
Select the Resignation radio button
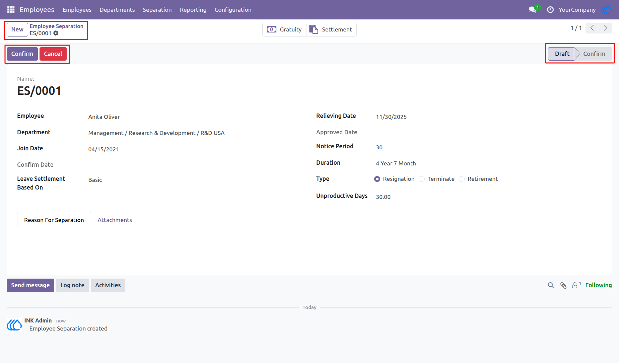377,179
